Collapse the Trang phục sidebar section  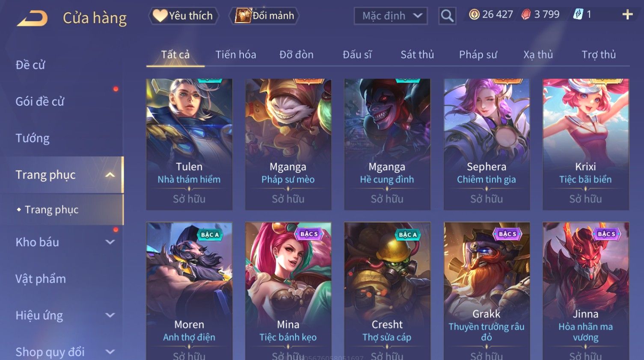(x=110, y=175)
